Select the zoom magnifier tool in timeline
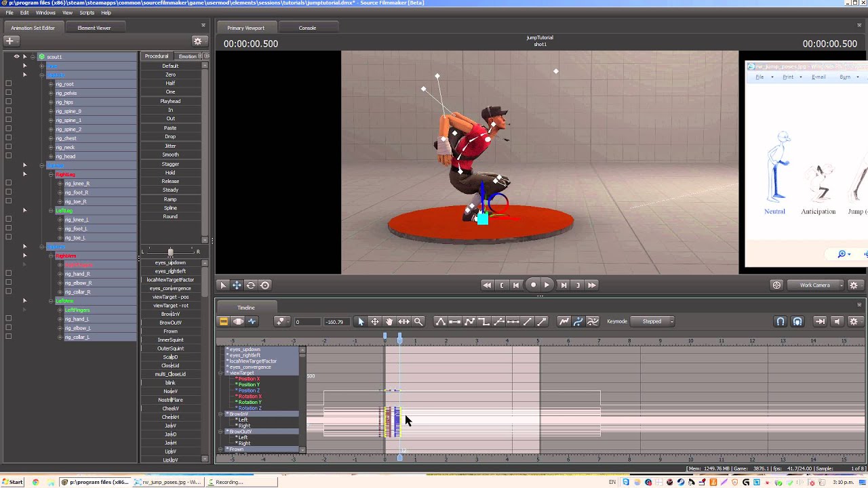 coord(418,321)
